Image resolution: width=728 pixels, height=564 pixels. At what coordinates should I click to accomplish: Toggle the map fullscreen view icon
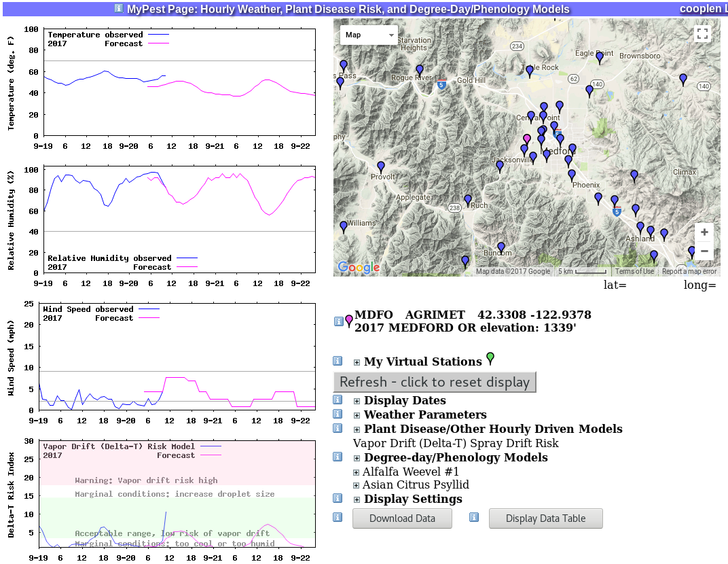pyautogui.click(x=702, y=33)
